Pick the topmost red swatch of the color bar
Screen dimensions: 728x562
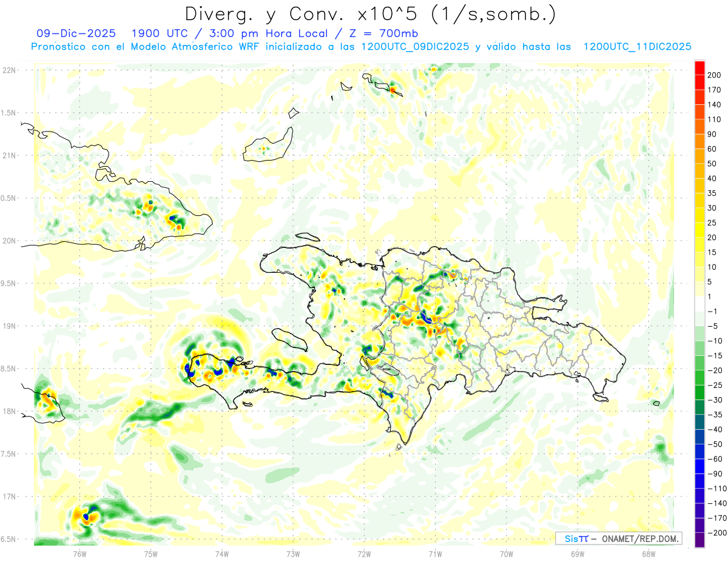(699, 67)
